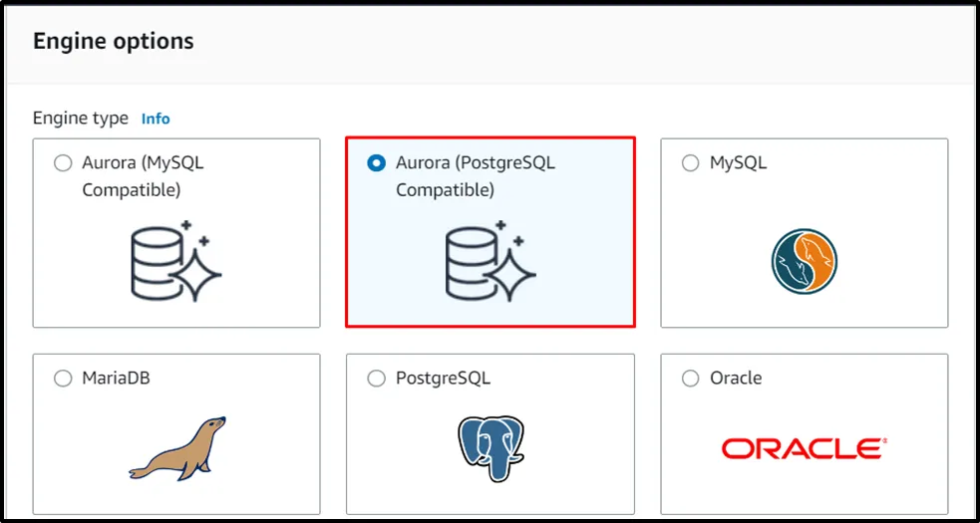This screenshot has width=980, height=523.
Task: Select the Aurora (PostgreSQL Compatible) radio button
Action: 376,163
